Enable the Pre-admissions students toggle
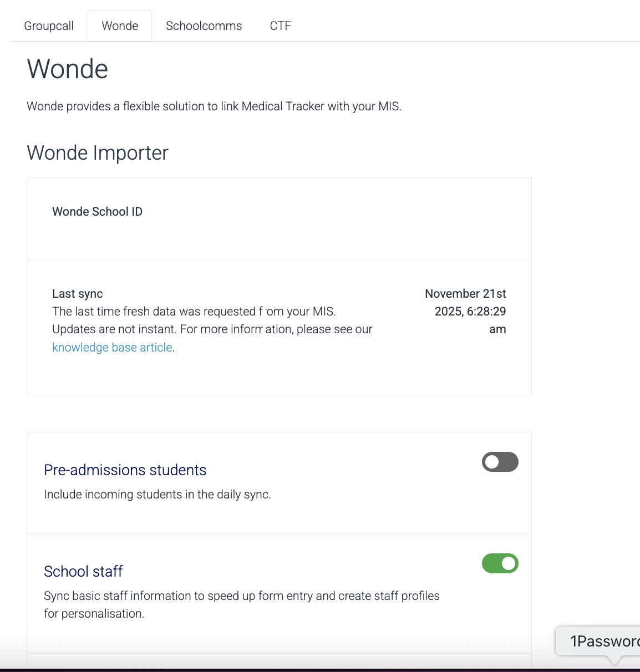This screenshot has height=672, width=640. [x=500, y=462]
